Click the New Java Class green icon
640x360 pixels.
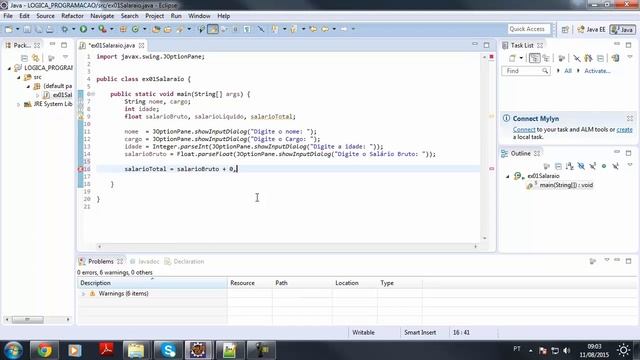(x=135, y=29)
